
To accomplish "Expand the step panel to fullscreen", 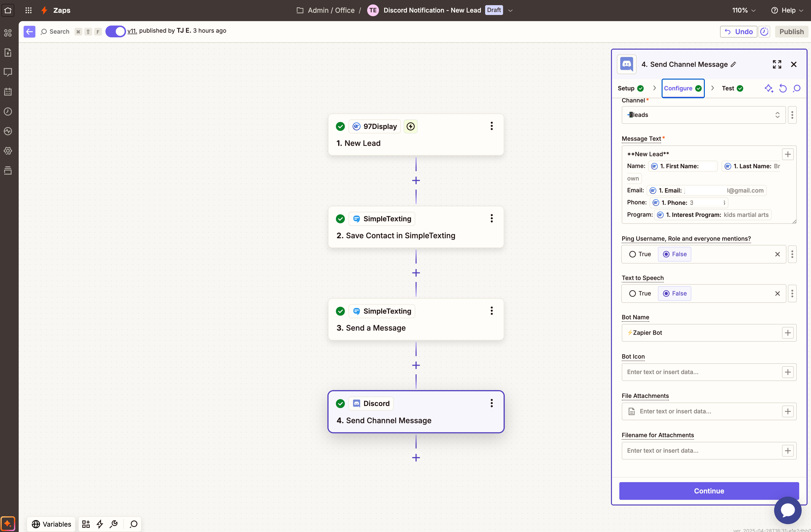I will (777, 64).
